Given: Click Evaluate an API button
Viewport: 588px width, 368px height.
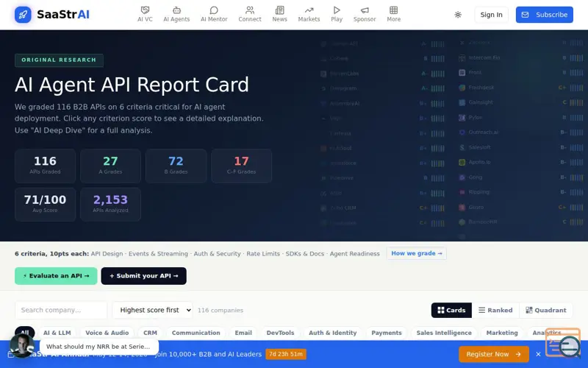Looking at the screenshot, I should pos(56,276).
